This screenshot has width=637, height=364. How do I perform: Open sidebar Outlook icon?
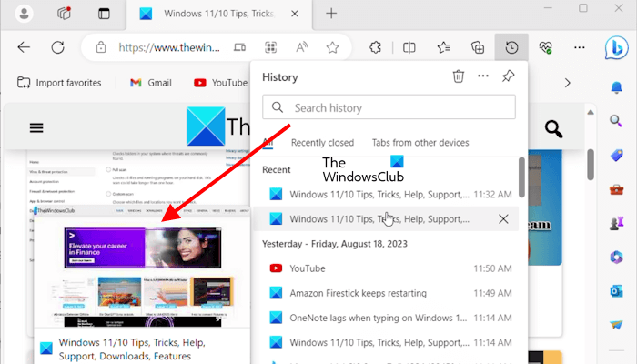click(616, 291)
